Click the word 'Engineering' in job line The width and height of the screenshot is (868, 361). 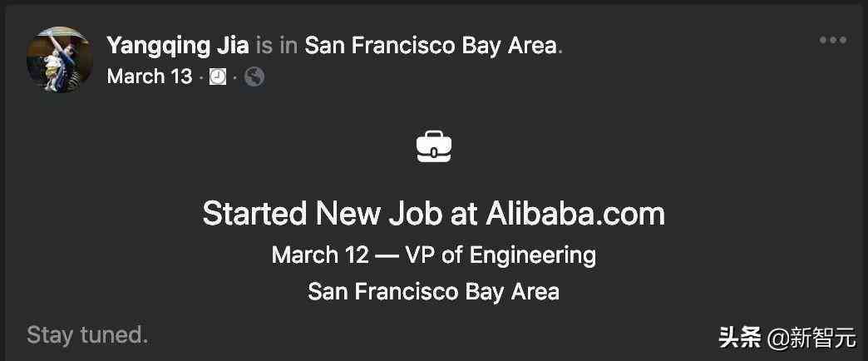(x=533, y=256)
